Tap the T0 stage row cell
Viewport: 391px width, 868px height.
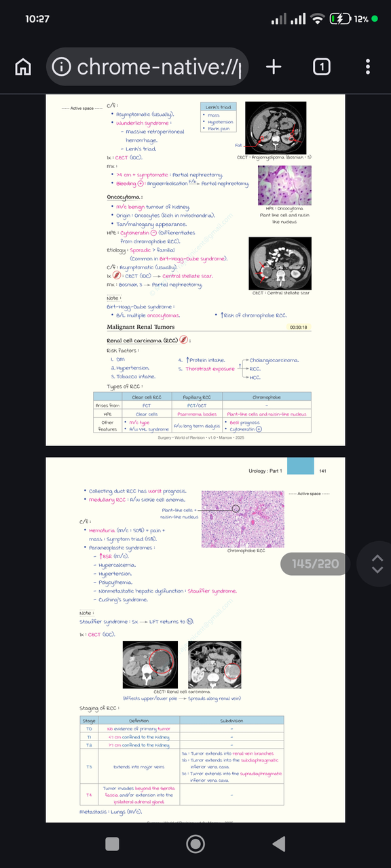(89, 729)
